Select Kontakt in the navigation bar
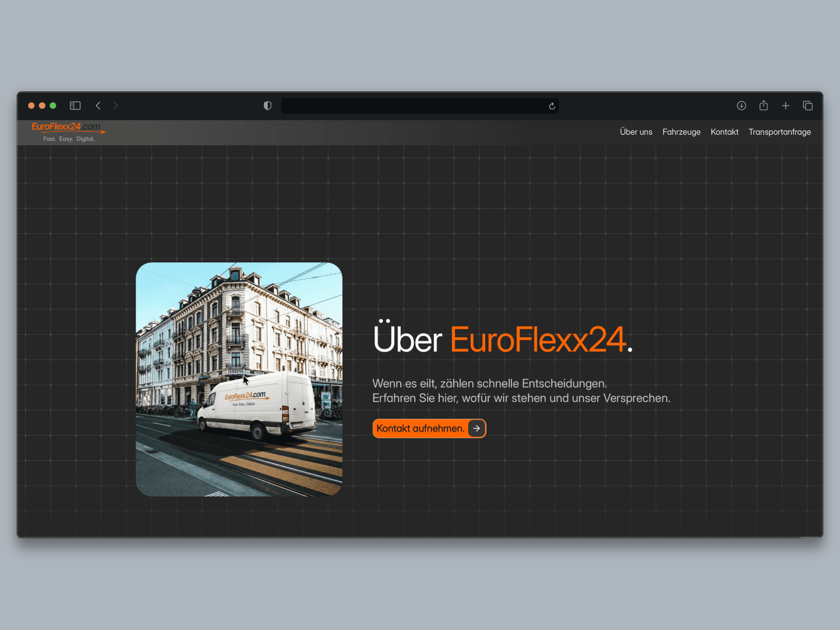The width and height of the screenshot is (840, 630). pyautogui.click(x=724, y=132)
